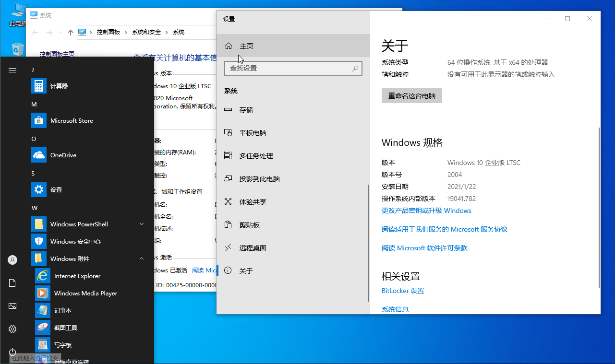Open Windows 安全中心 shield icon

click(x=39, y=241)
